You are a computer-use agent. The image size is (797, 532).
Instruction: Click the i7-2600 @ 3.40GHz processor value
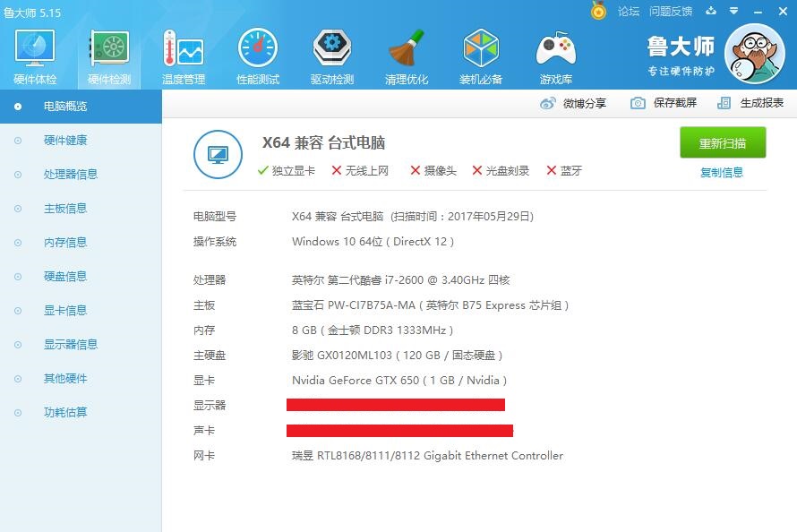coord(400,280)
